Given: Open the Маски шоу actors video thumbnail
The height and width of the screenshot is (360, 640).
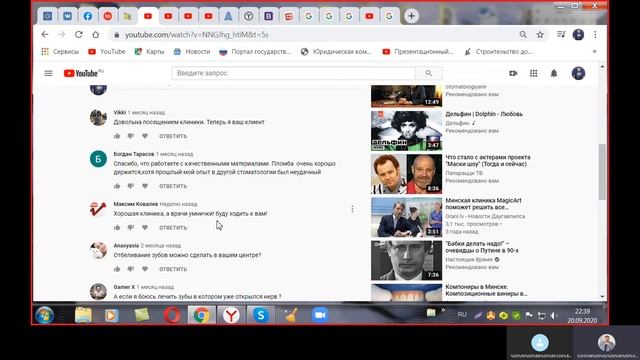Looking at the screenshot, I should pyautogui.click(x=407, y=174).
